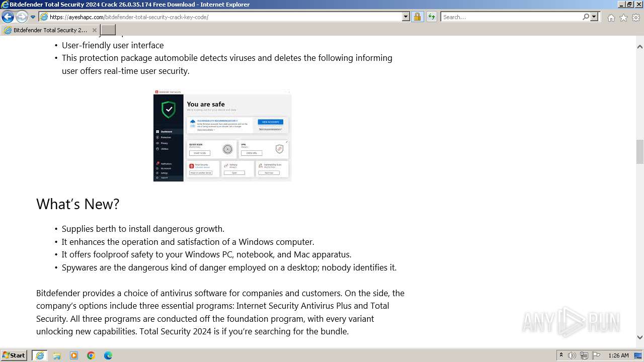
Task: Open File Explorer folder taskbar icon
Action: (57, 355)
